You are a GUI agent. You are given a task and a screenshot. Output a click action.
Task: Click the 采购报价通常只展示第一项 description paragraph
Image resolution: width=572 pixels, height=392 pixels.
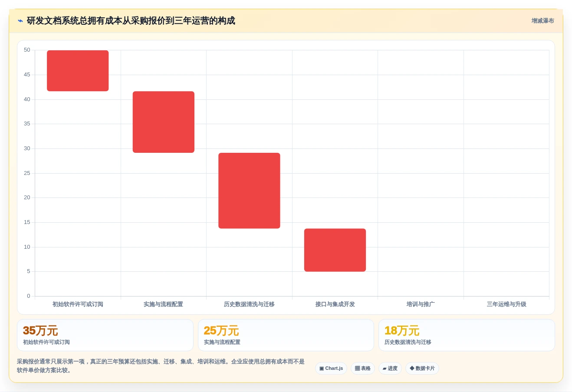161,366
